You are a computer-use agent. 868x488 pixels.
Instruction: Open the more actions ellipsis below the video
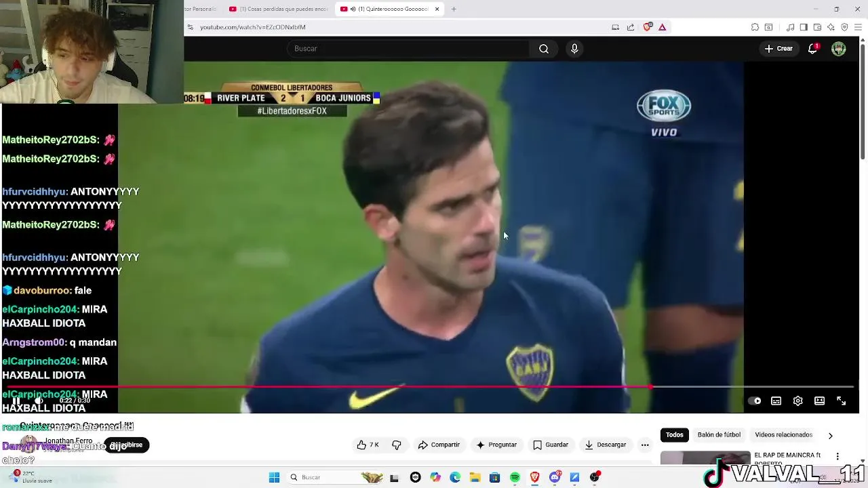[645, 445]
